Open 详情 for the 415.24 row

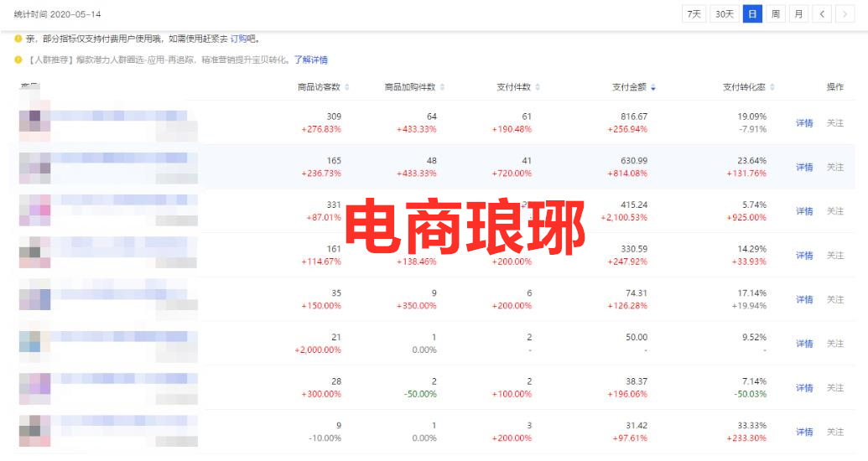[x=804, y=211]
